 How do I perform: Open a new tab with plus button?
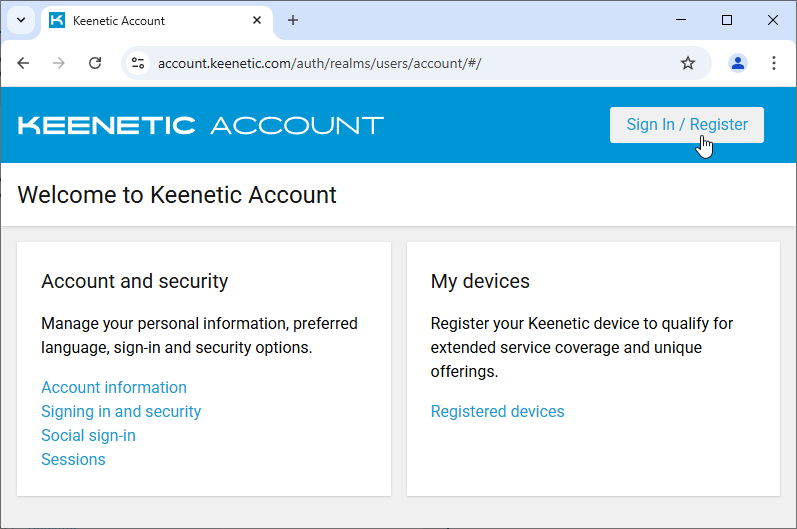point(293,20)
